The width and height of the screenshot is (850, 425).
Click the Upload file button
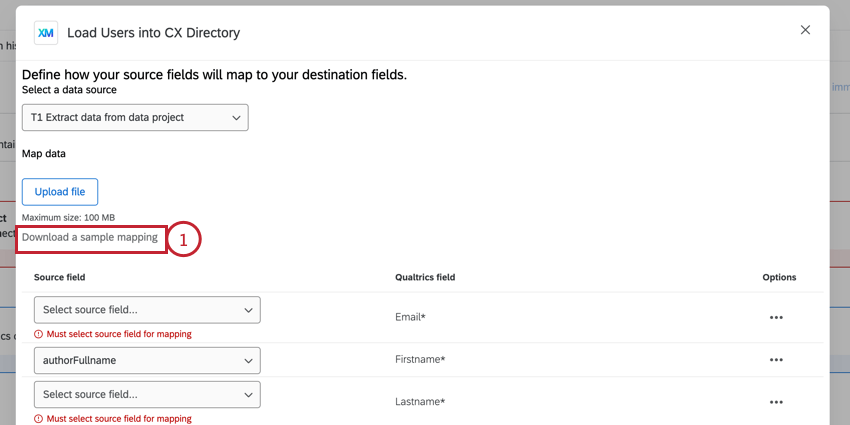coord(60,192)
